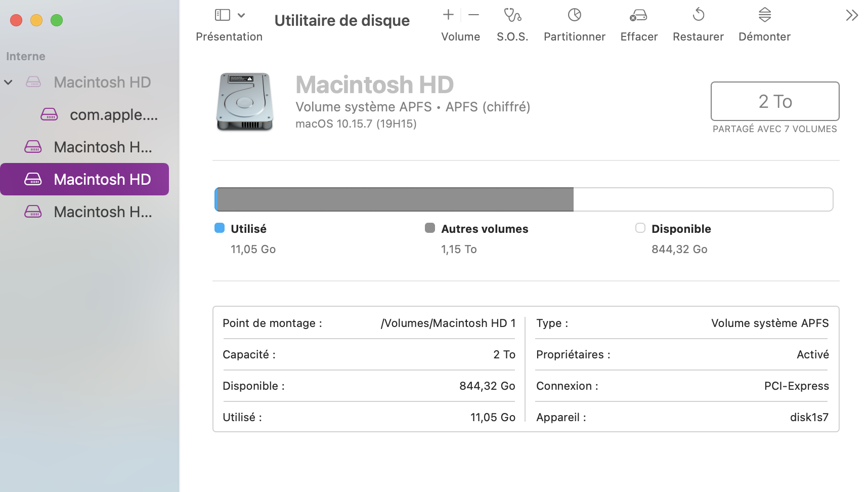This screenshot has width=868, height=492.
Task: Click the Présentation toolbar label
Action: click(x=229, y=37)
